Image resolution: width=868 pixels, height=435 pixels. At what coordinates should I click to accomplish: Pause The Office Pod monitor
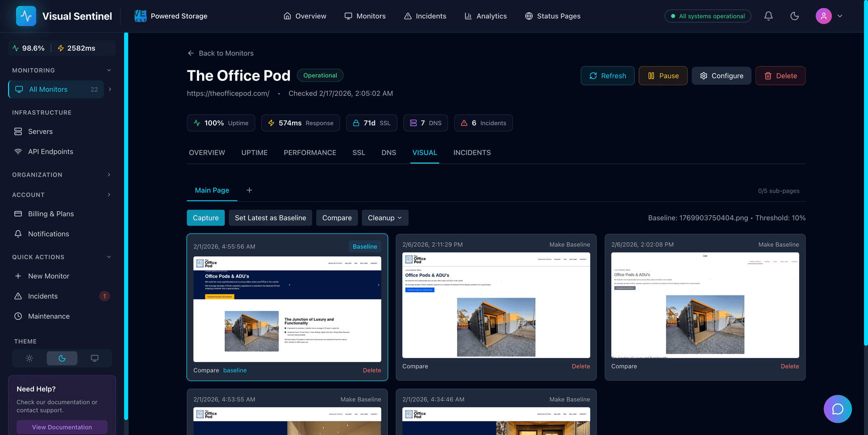(663, 75)
